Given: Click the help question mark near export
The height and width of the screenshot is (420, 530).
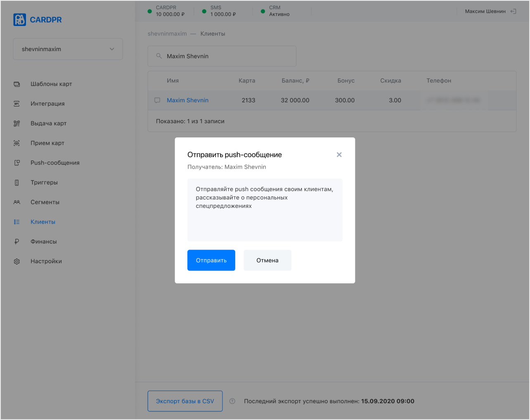Looking at the screenshot, I should click(x=232, y=401).
